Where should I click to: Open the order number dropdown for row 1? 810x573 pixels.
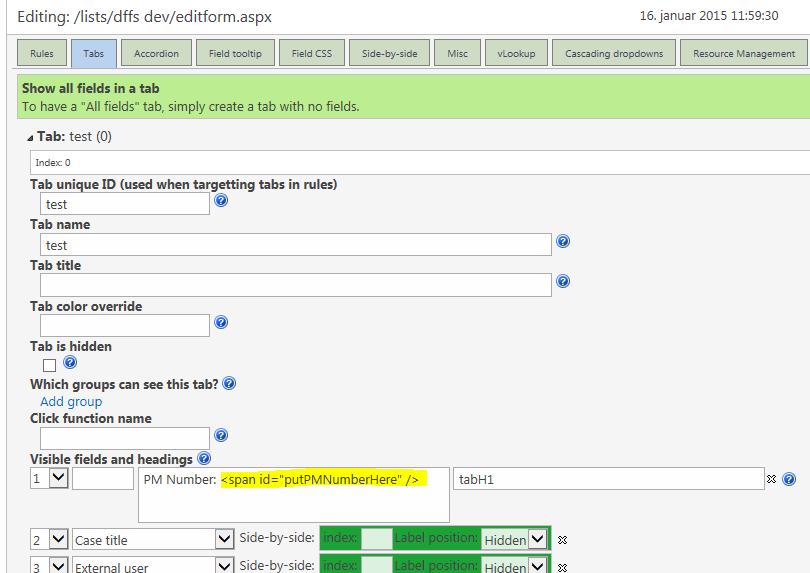coord(57,479)
